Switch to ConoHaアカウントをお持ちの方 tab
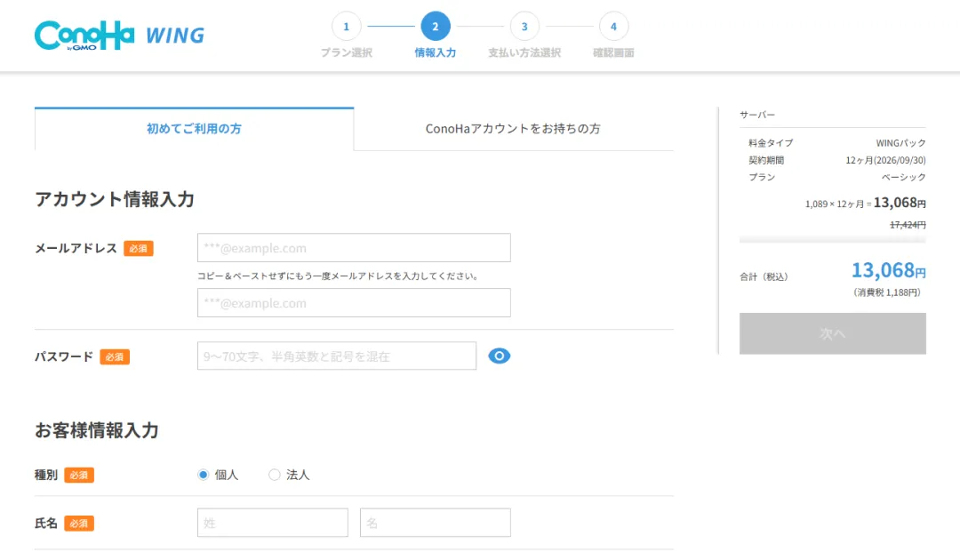Screen dimensions: 960x560 (513, 129)
